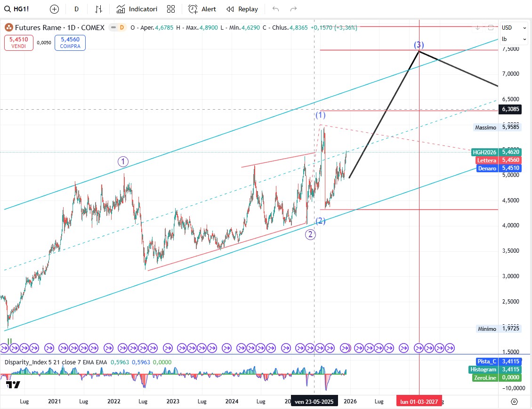This screenshot has width=532, height=409.
Task: Click the change value +0,1570 (+3,36%)
Action: coord(334,27)
